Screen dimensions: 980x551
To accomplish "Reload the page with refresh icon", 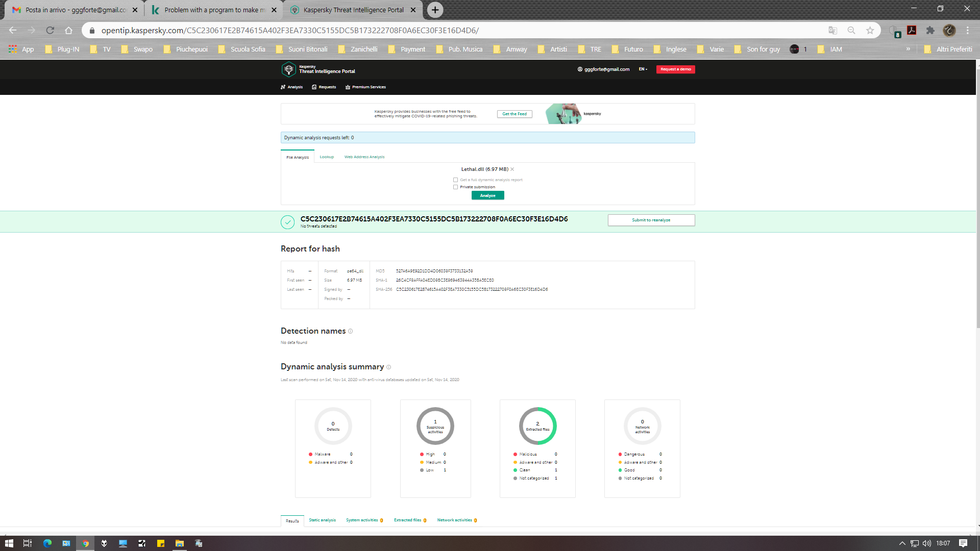I will 50,30.
